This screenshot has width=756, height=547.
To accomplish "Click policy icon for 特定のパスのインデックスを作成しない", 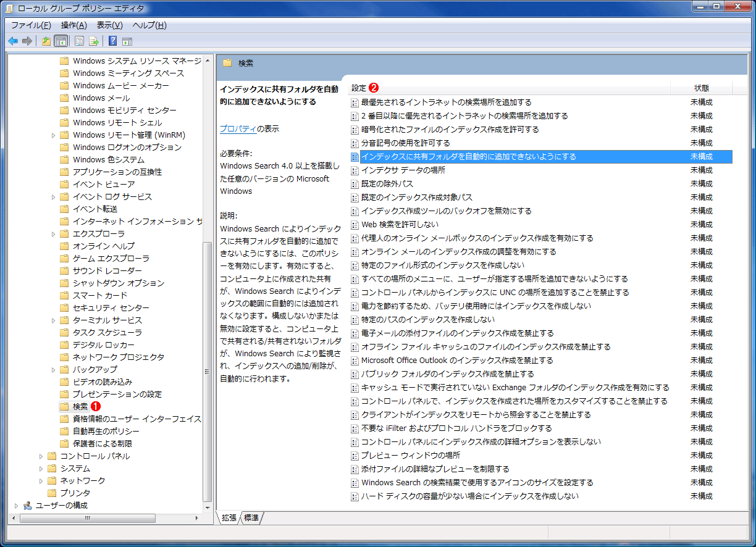I will tap(355, 320).
